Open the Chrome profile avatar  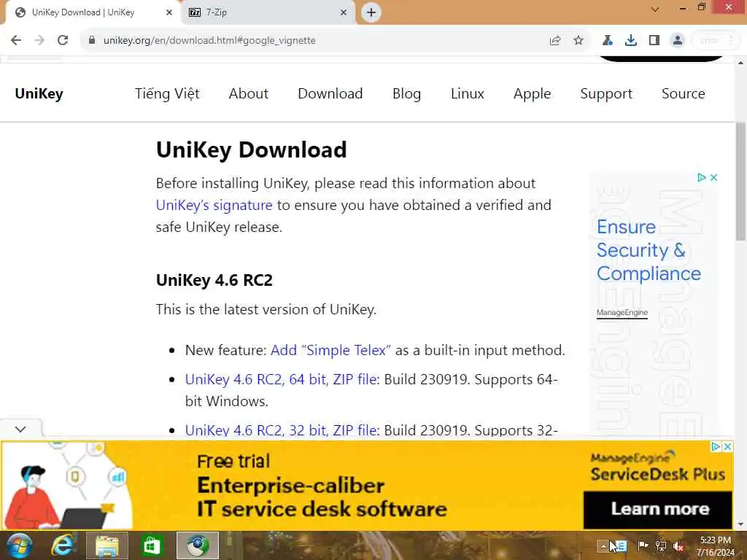(678, 41)
